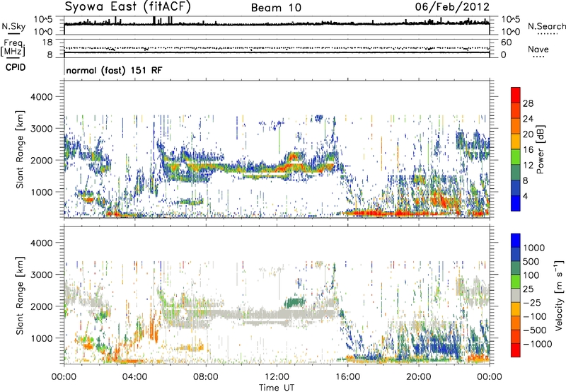The height and width of the screenshot is (392, 566).
Task: Click 'normal (fast) 151 RF' text
Action: 114,70
